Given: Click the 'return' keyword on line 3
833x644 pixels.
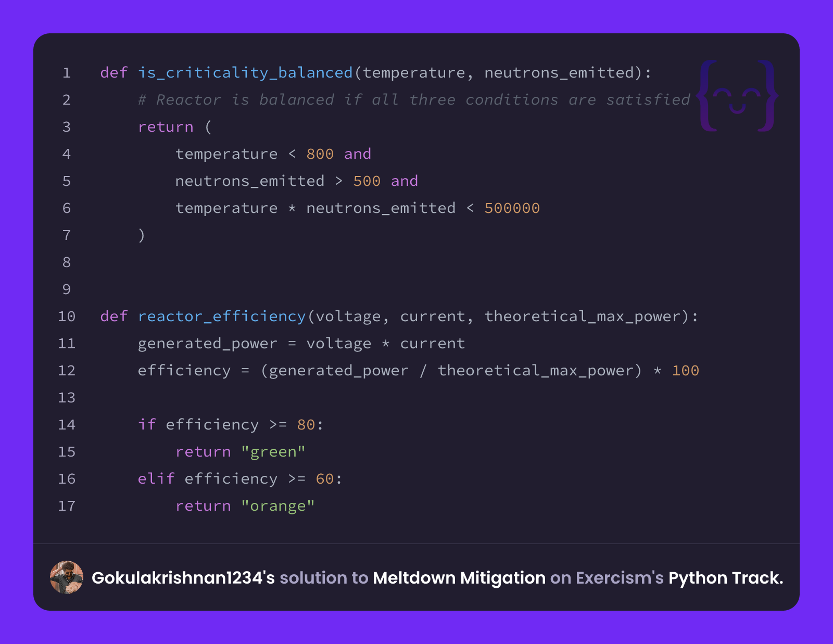Looking at the screenshot, I should click(166, 127).
